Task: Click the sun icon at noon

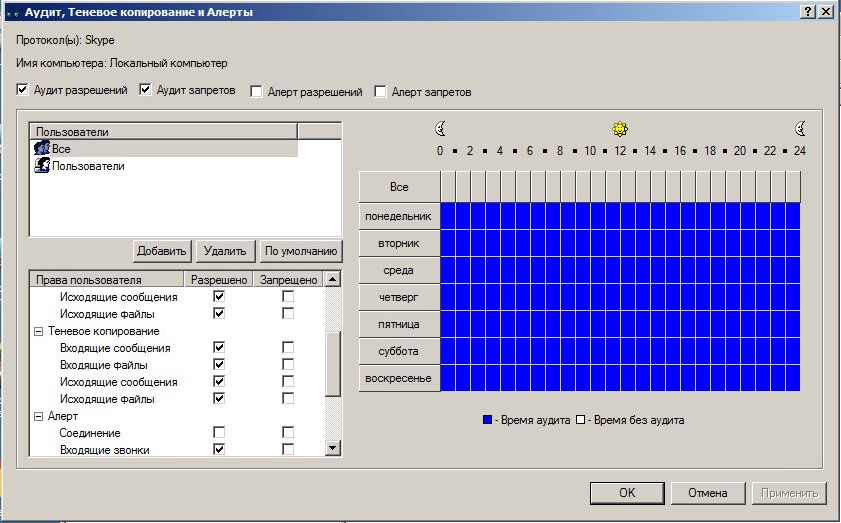Action: (620, 129)
